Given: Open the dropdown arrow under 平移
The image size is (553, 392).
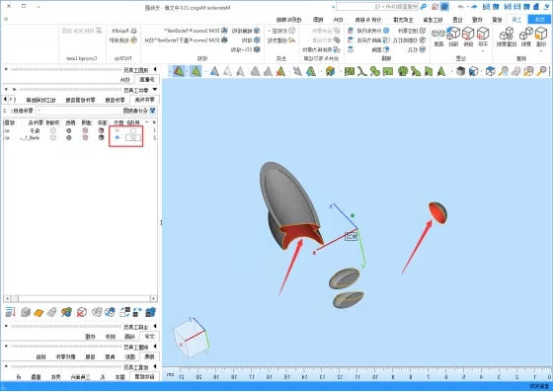Looking at the screenshot, I should pyautogui.click(x=483, y=50).
